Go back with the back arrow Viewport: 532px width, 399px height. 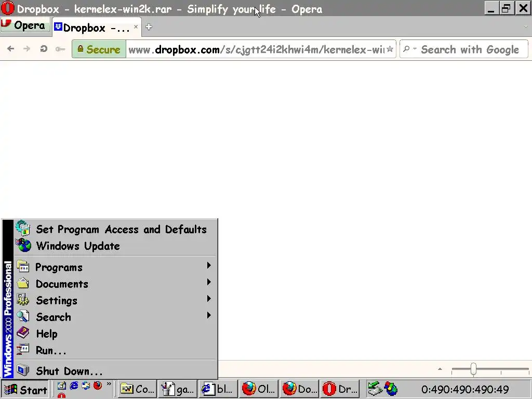point(10,49)
